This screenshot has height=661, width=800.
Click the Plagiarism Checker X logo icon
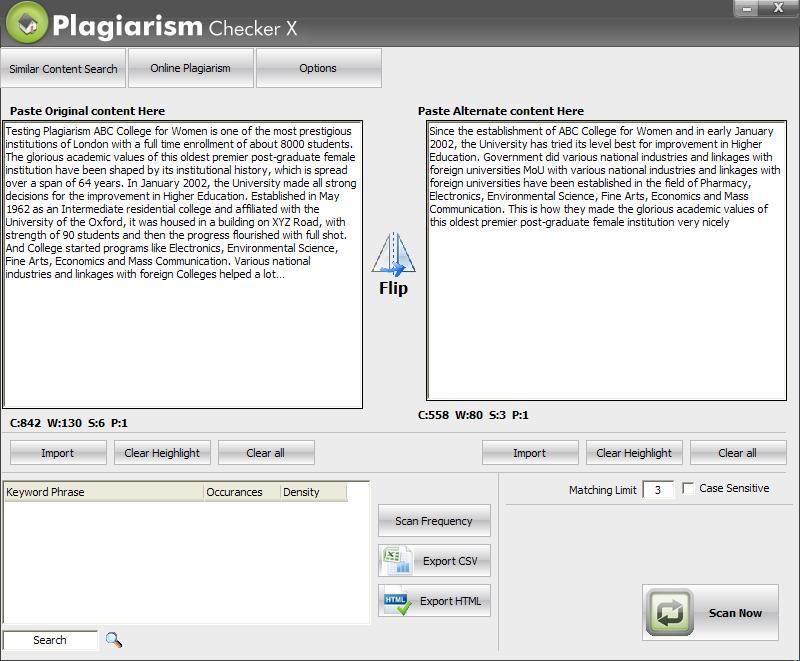coord(26,24)
